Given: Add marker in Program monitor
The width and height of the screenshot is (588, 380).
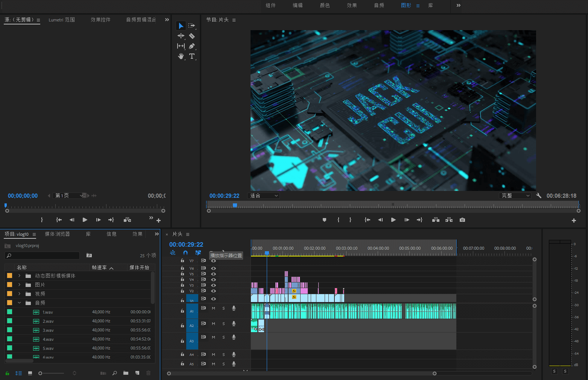Looking at the screenshot, I should pyautogui.click(x=324, y=220).
